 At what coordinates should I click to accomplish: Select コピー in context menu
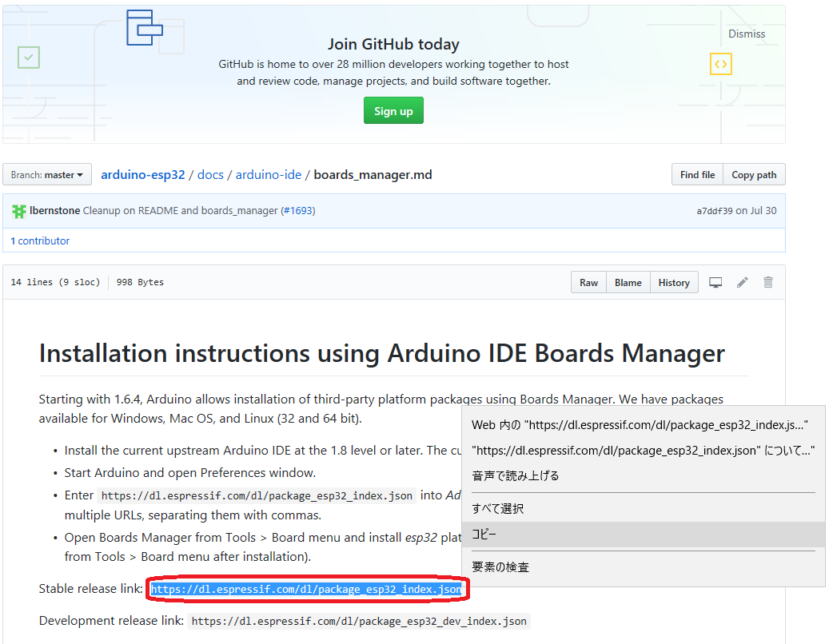pyautogui.click(x=644, y=535)
